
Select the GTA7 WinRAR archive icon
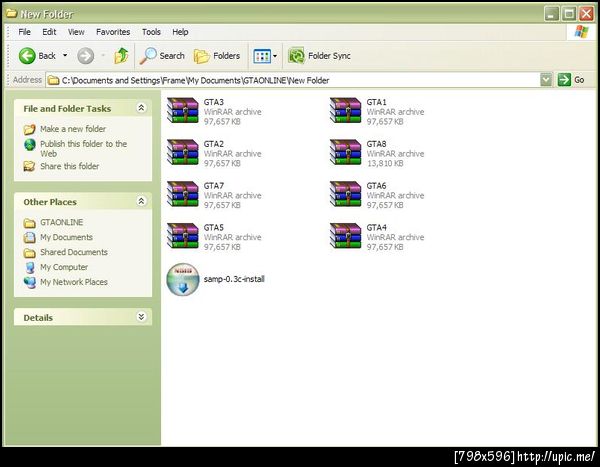(x=183, y=194)
